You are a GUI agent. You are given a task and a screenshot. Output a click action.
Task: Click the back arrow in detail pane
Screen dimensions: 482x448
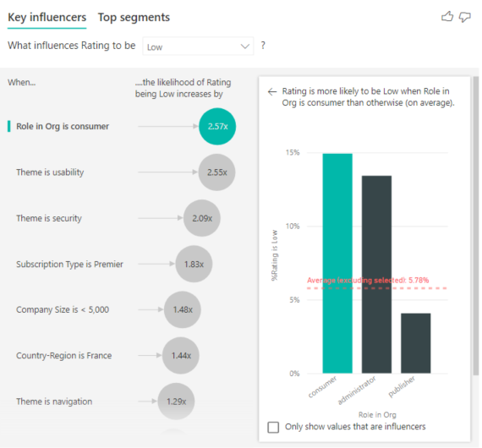pyautogui.click(x=272, y=91)
